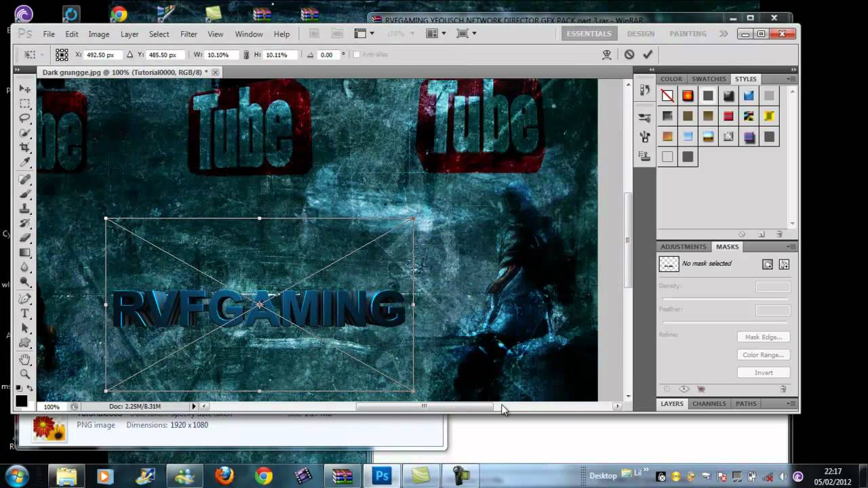This screenshot has height=488, width=868.
Task: Open the Image menu
Action: (98, 34)
